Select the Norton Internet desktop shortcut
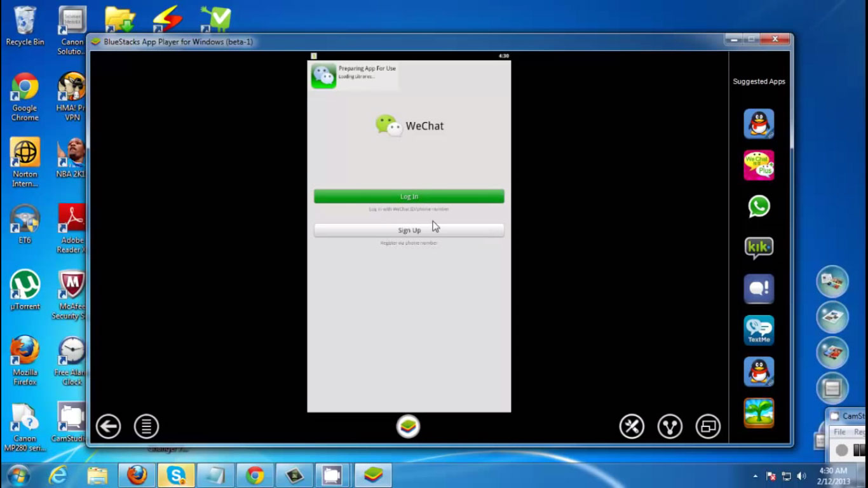 click(25, 163)
